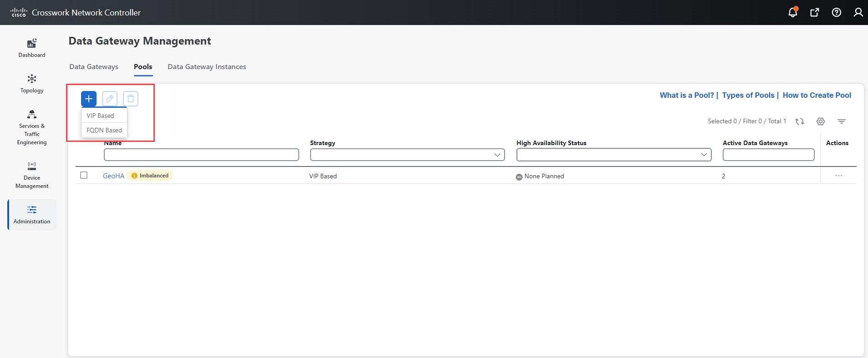This screenshot has width=868, height=358.
Task: Open the Strategy filter dropdown
Action: tap(408, 155)
